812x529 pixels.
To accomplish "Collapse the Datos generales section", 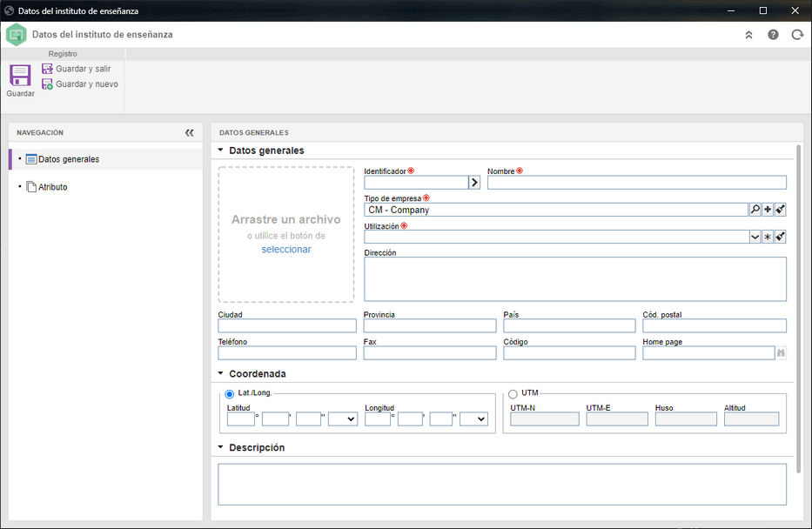I will point(220,151).
